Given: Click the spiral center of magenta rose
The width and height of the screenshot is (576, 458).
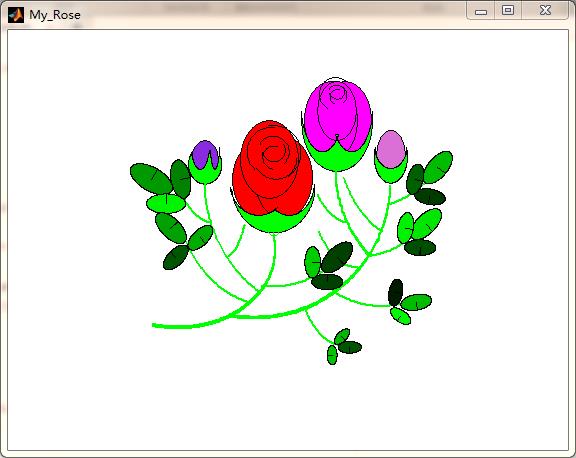Looking at the screenshot, I should (x=337, y=95).
